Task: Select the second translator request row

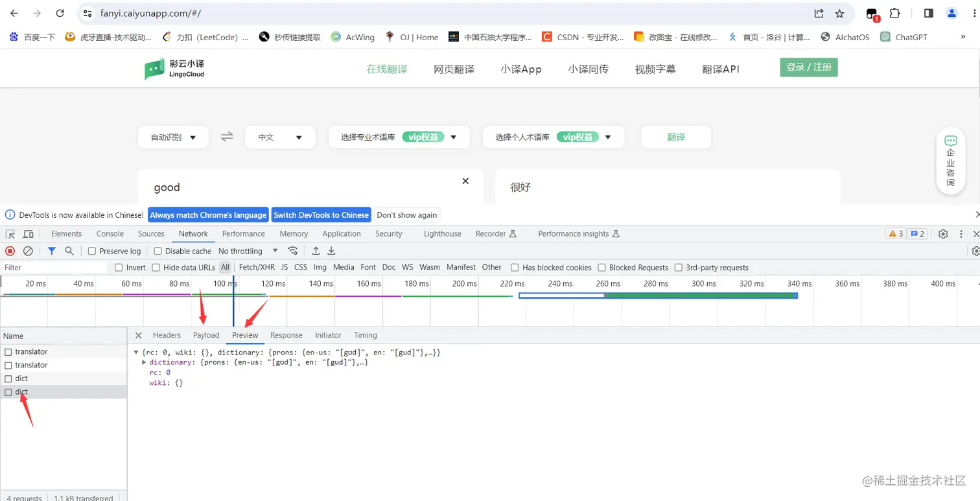Action: pyautogui.click(x=64, y=366)
